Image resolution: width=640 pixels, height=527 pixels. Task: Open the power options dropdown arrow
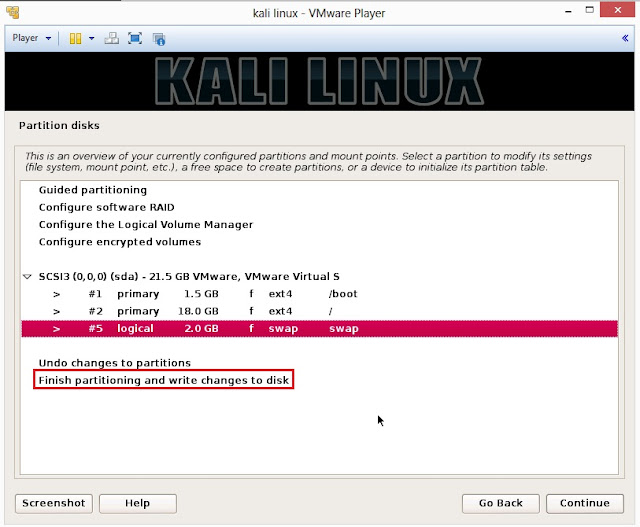coord(91,38)
